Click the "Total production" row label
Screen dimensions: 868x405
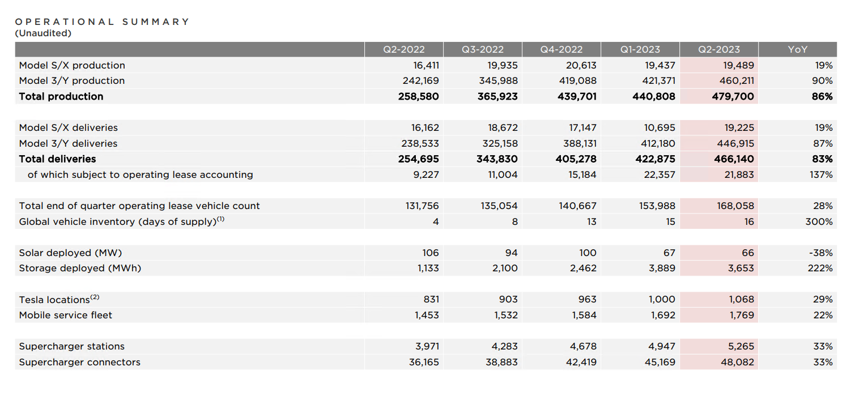(61, 96)
